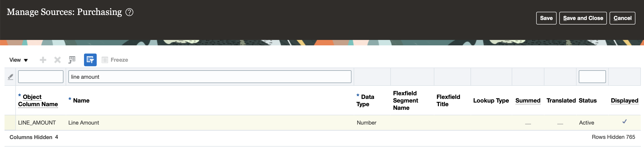Screen dimensions: 644x147
Task: Click the Freeze column icon
Action: coord(105,60)
